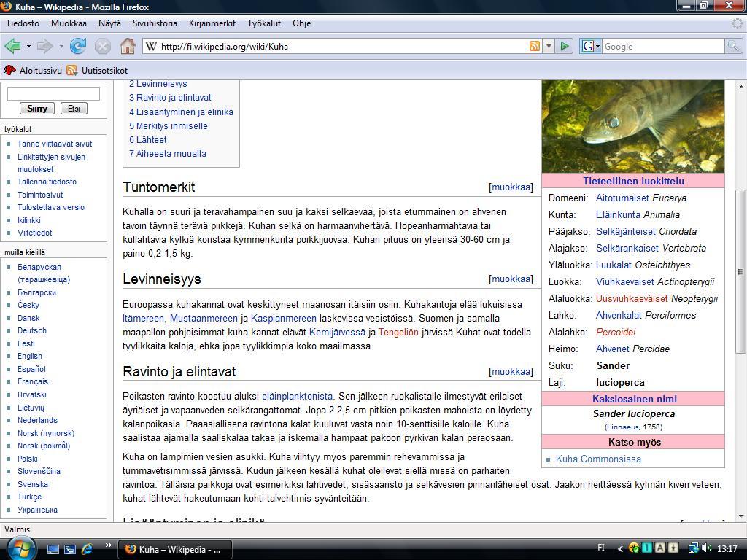Open the Näytä menu
Screen dimensions: 747x560
(109, 23)
